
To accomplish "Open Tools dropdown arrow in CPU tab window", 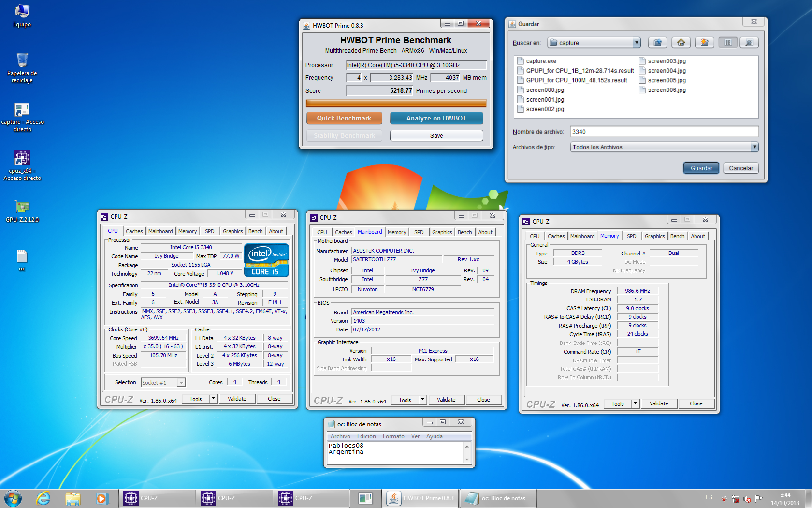I will [x=213, y=399].
